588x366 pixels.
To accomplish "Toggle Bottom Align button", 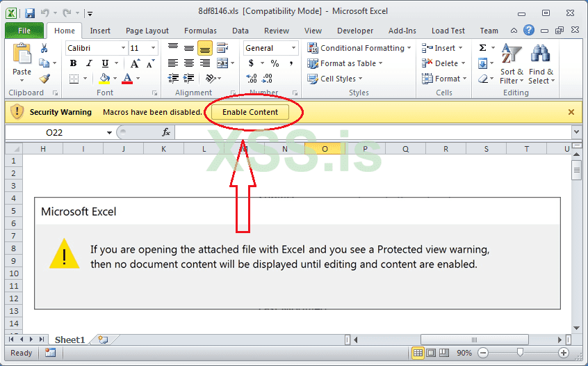I will click(x=205, y=48).
